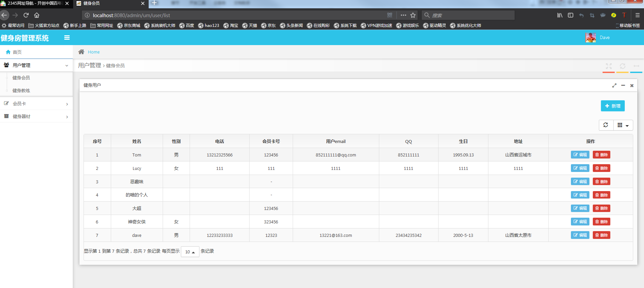The height and width of the screenshot is (288, 644).
Task: Open 健身教练 submenu item
Action: click(x=21, y=91)
